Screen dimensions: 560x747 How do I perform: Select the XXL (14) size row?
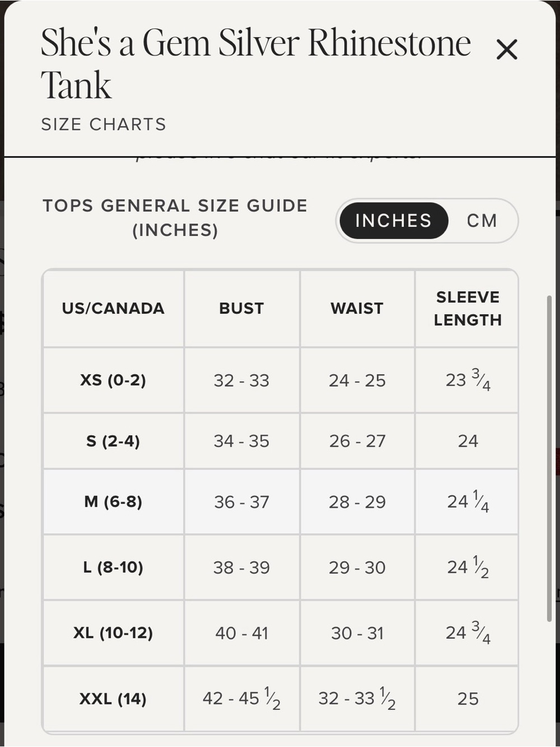(280, 698)
